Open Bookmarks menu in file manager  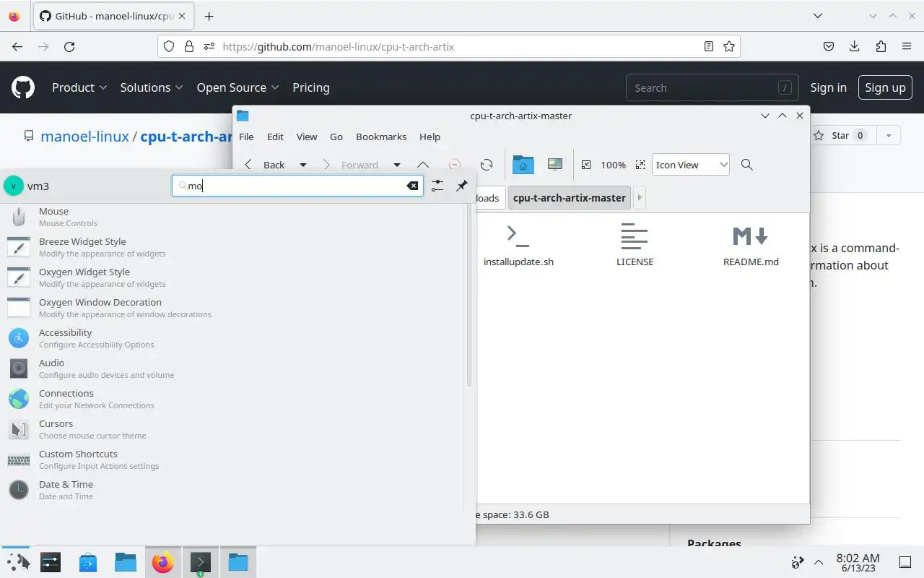(381, 137)
